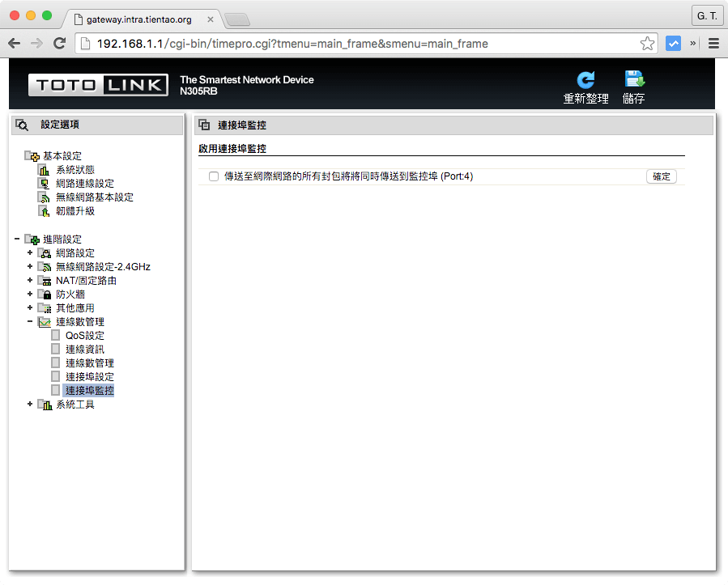Click the 儲存 save disk icon
Image resolution: width=728 pixels, height=585 pixels.
pos(633,79)
